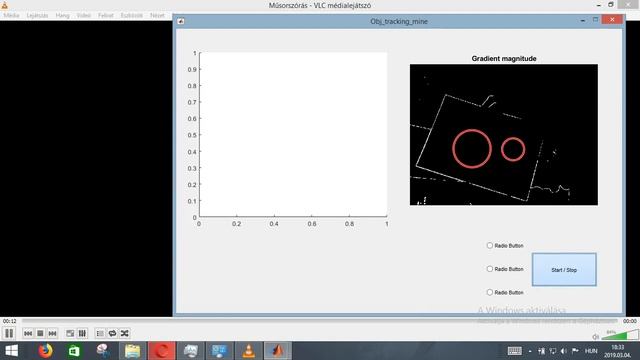Viewport: 640px width, 360px height.
Task: Open the Nézet menu in VLC
Action: [157, 16]
